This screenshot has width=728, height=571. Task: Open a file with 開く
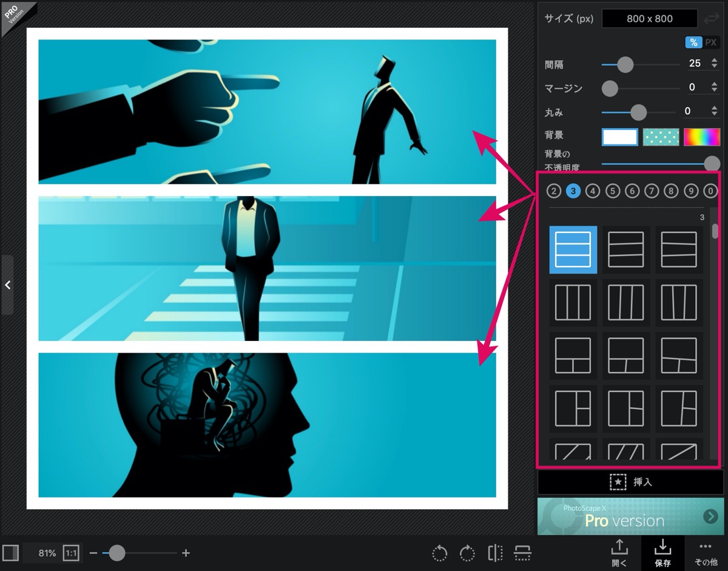pyautogui.click(x=619, y=552)
